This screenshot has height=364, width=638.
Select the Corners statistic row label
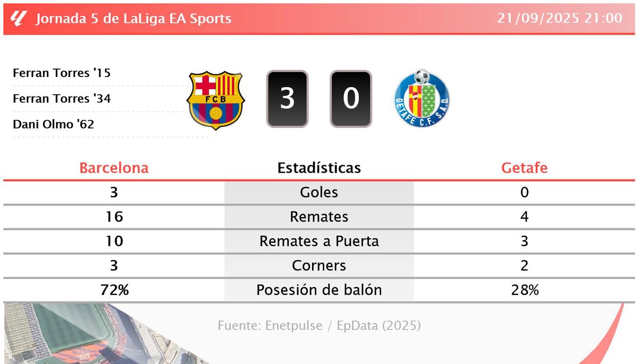pyautogui.click(x=319, y=266)
